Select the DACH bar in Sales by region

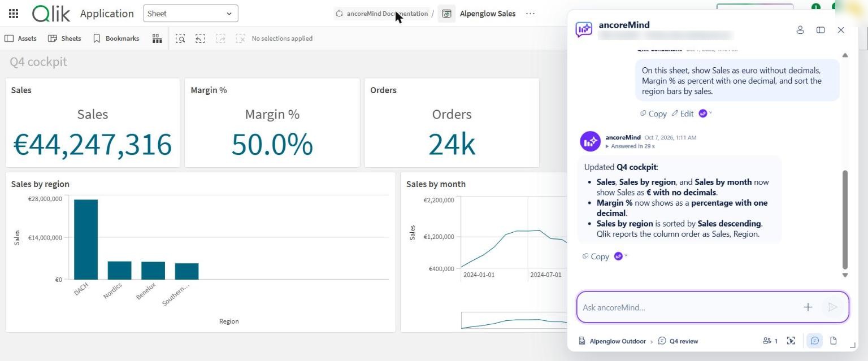click(x=86, y=240)
